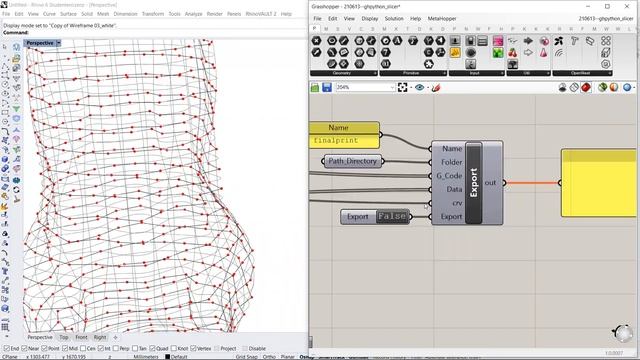The image size is (640, 360).
Task: Expand the Input group panel arrow
Action: click(502, 73)
